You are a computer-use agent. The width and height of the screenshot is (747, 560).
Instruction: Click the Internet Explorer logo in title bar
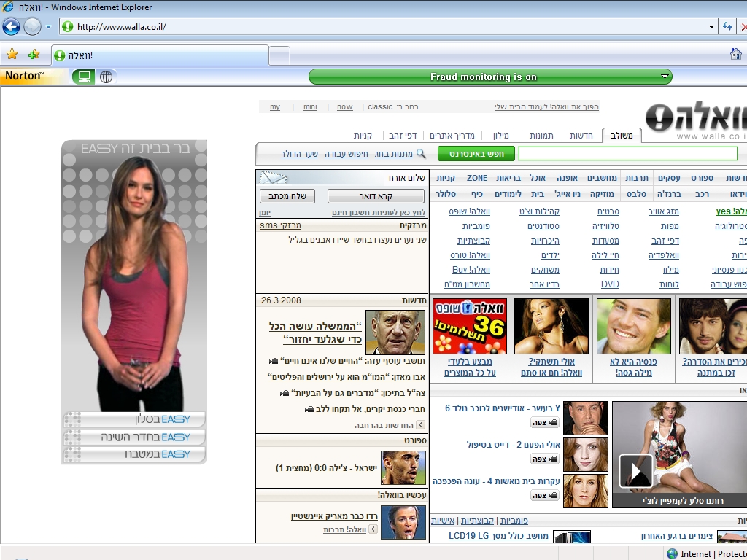[x=7, y=7]
